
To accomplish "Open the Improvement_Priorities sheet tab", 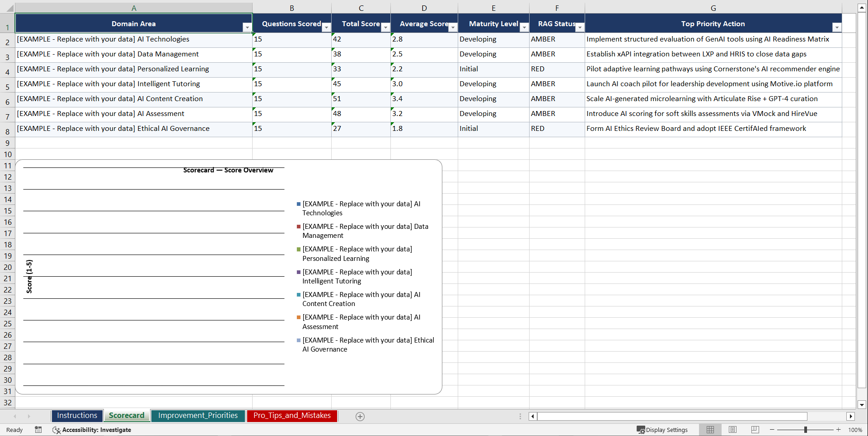I will click(x=198, y=415).
